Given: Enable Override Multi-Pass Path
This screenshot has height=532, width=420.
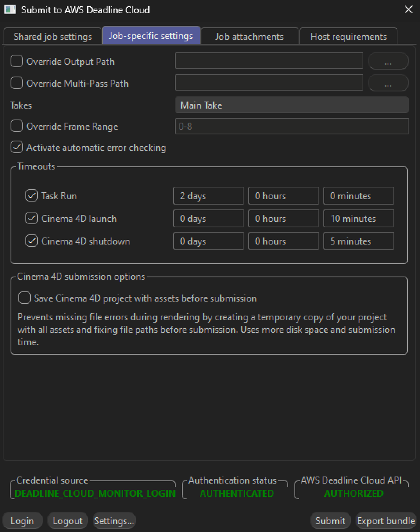Looking at the screenshot, I should point(16,83).
